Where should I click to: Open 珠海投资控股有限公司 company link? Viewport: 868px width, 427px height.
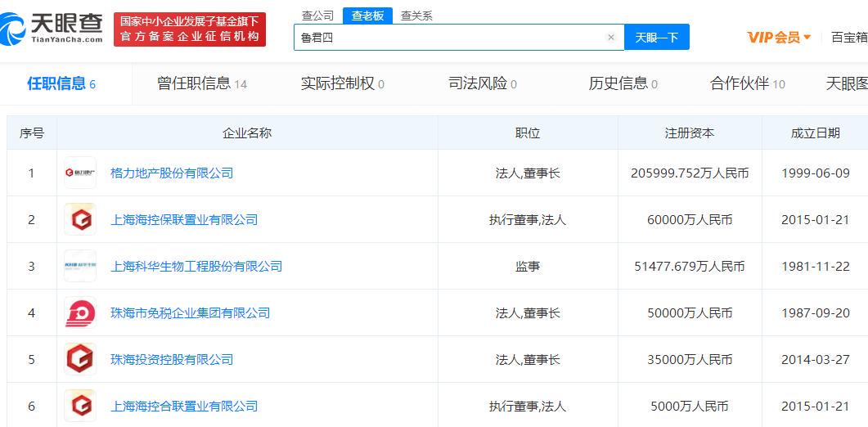click(172, 359)
